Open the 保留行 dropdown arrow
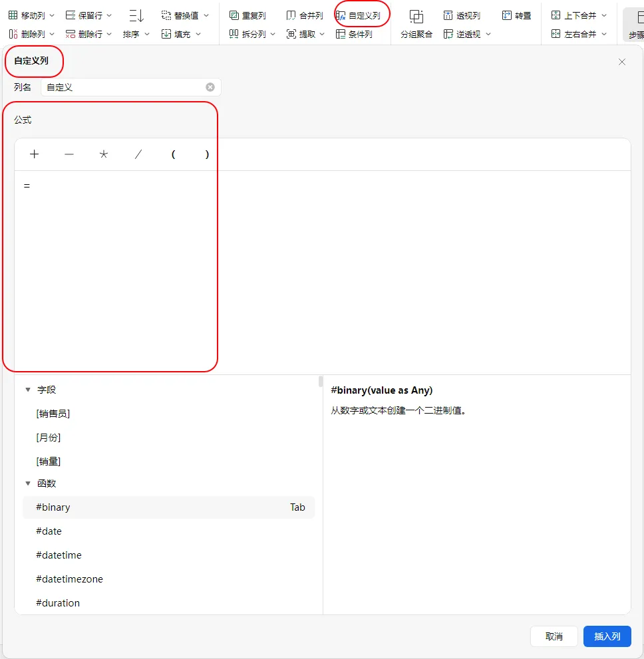The width and height of the screenshot is (644, 659). pyautogui.click(x=109, y=15)
